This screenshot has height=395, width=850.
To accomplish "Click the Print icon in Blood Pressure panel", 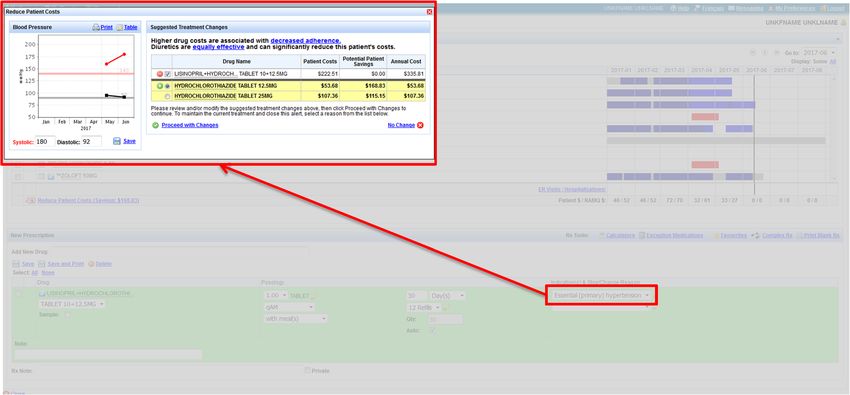I will click(x=95, y=27).
